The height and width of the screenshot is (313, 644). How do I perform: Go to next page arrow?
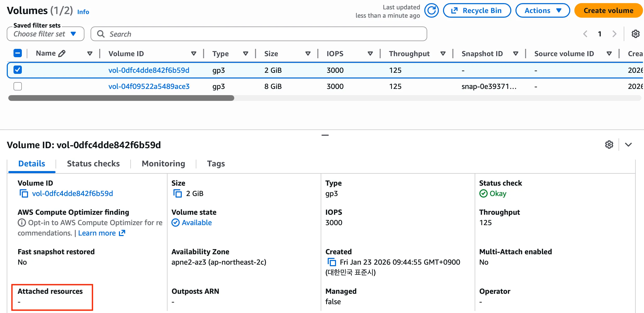click(614, 34)
